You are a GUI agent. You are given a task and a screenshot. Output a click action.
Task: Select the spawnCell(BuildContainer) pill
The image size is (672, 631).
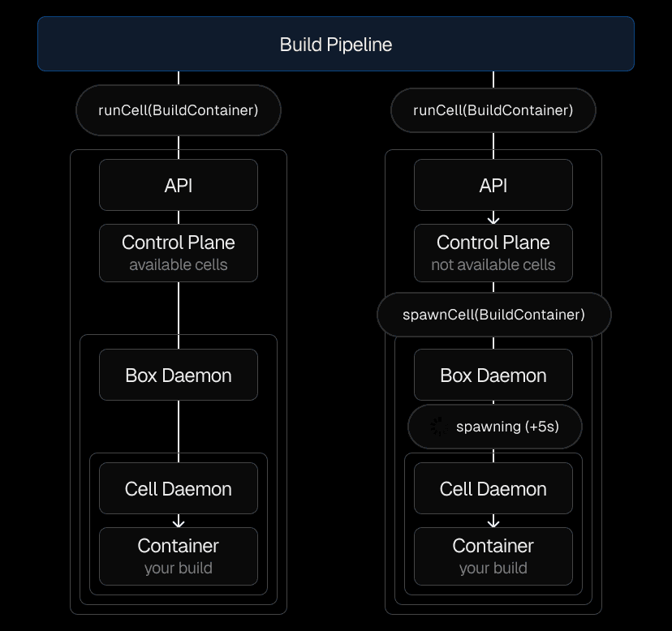point(493,315)
